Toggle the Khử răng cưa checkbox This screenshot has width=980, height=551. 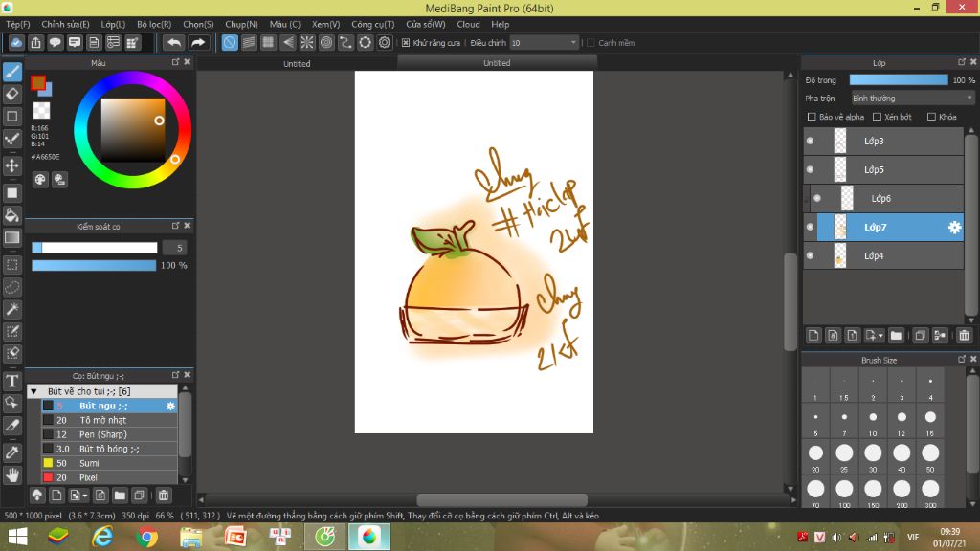click(x=406, y=43)
